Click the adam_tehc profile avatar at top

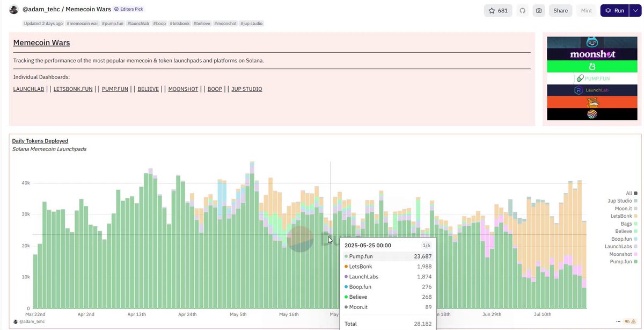[14, 10]
